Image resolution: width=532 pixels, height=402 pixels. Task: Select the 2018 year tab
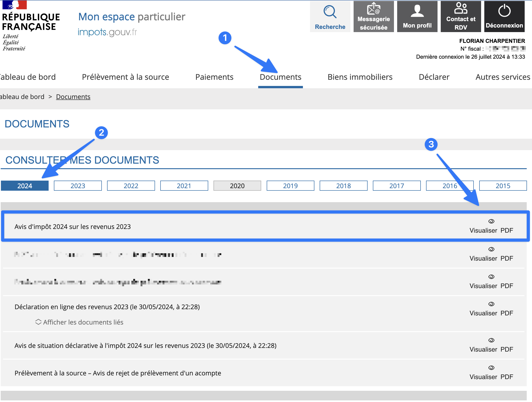[x=344, y=186]
